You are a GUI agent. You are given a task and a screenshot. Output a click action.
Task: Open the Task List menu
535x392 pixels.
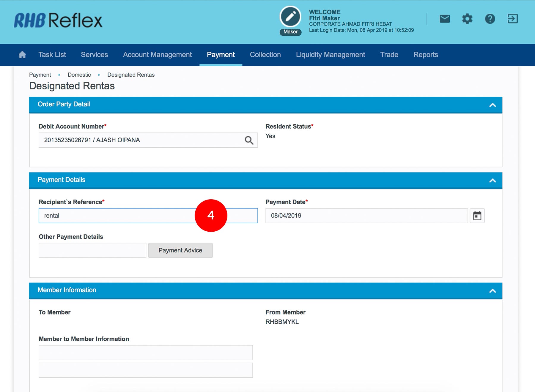pyautogui.click(x=52, y=55)
